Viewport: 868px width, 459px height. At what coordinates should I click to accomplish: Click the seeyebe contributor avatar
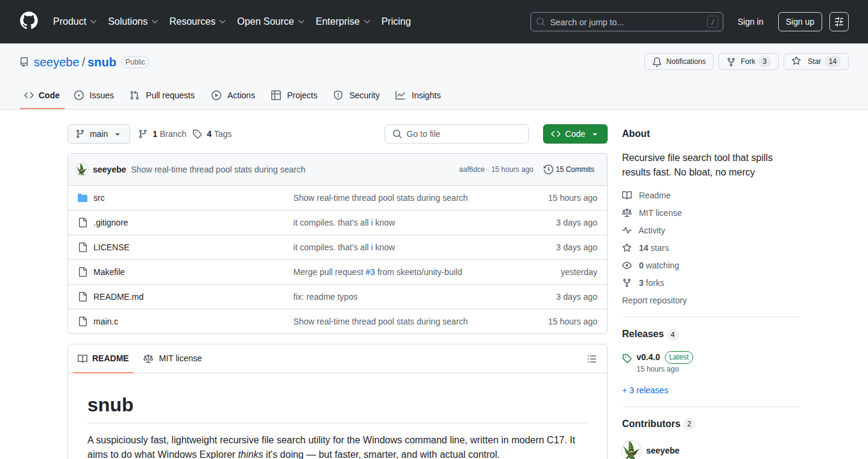point(632,450)
